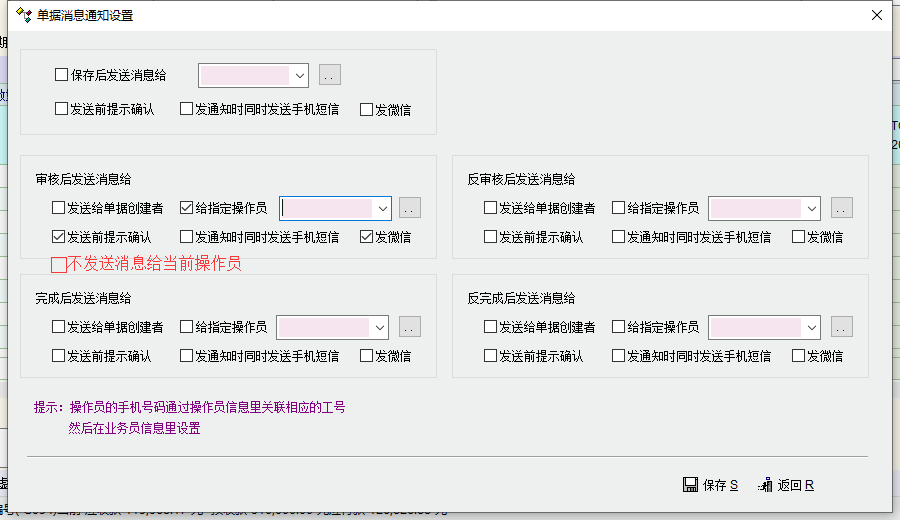Click the browse button in 完成后发送消息给 section
Image resolution: width=900 pixels, height=520 pixels.
(x=410, y=327)
